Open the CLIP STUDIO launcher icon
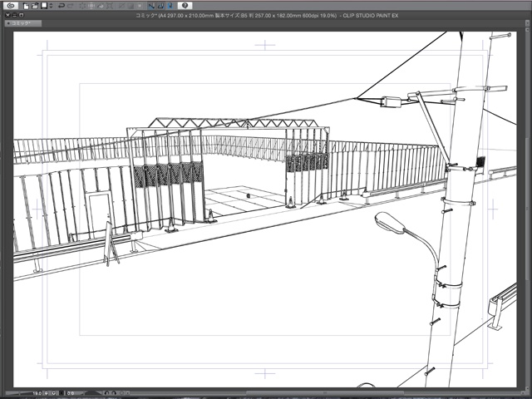Image resolution: width=532 pixels, height=399 pixels. [11, 6]
